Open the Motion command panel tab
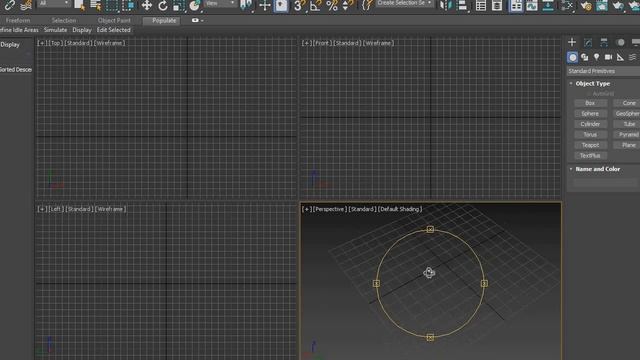This screenshot has height=360, width=640. click(x=620, y=42)
